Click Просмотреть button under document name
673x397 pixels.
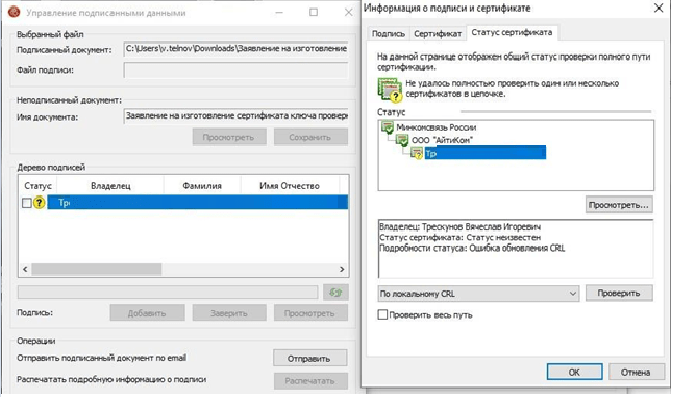tap(229, 137)
